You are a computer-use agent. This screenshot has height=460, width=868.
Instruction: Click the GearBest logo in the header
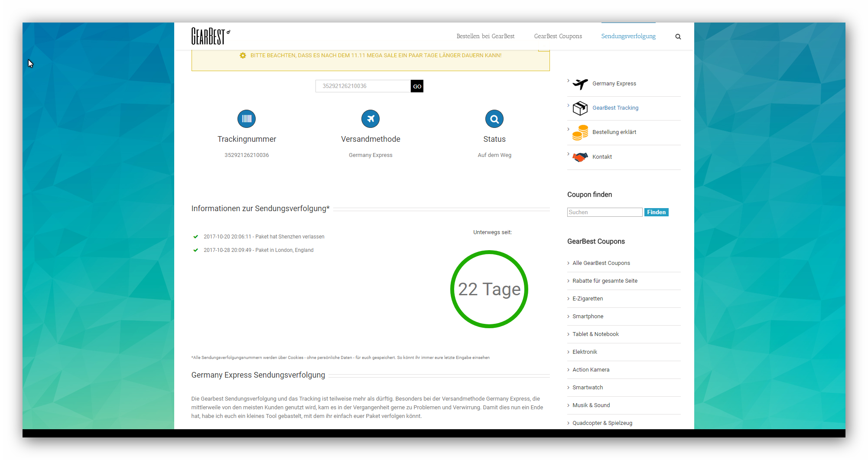point(211,36)
